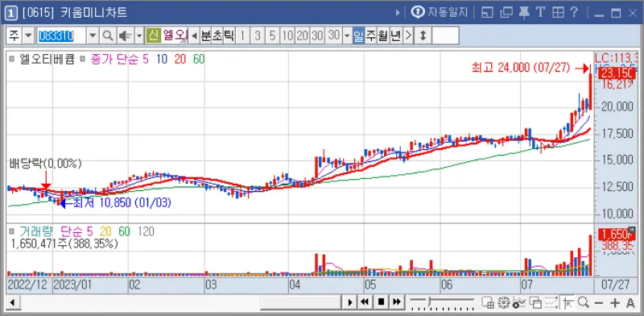This screenshot has height=316, width=644.
Task: Select the 5 interval button
Action: (x=272, y=35)
